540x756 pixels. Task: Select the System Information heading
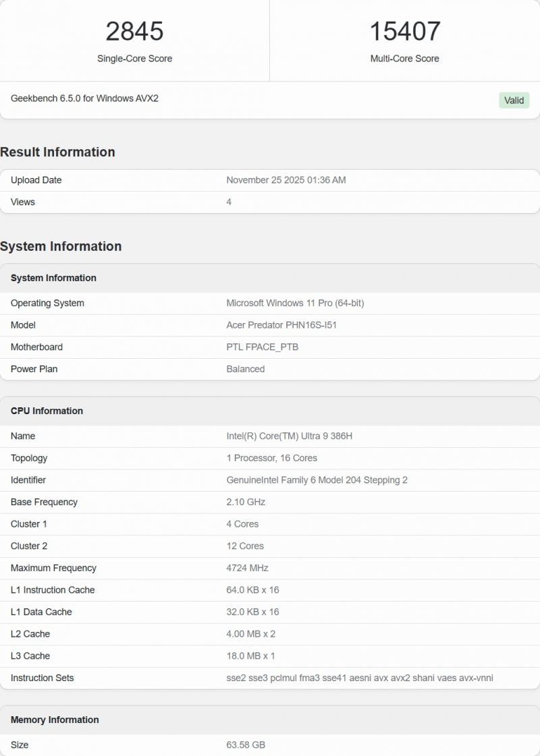point(60,246)
